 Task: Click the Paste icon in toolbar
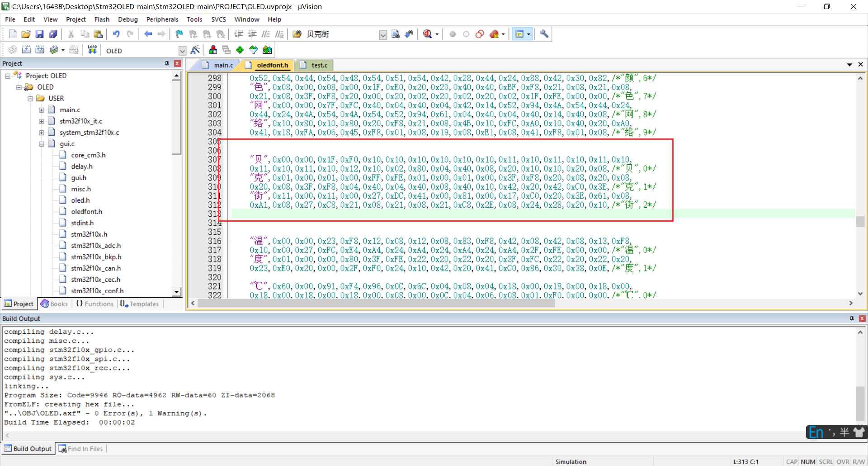[98, 34]
